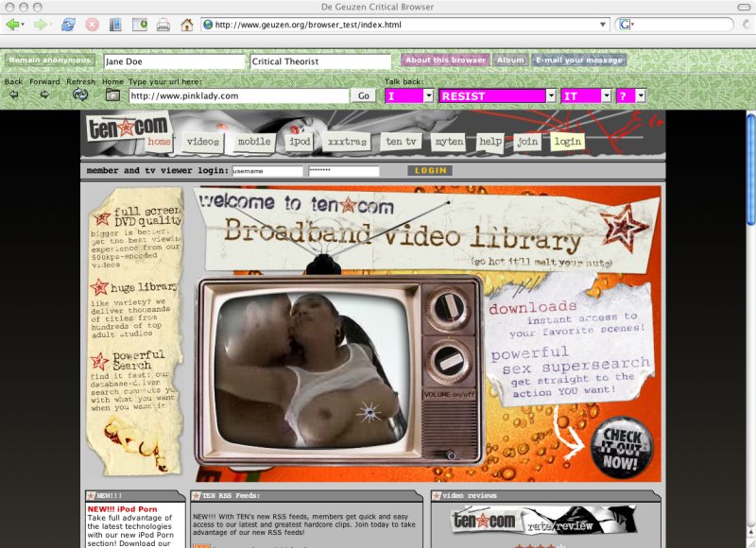Click the 'Remain anonymous' button
756x548 pixels.
50,60
